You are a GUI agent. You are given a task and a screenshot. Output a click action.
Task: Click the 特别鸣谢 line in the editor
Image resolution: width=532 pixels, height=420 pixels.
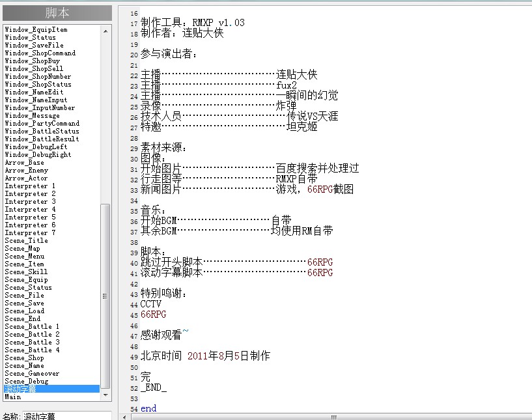(163, 293)
